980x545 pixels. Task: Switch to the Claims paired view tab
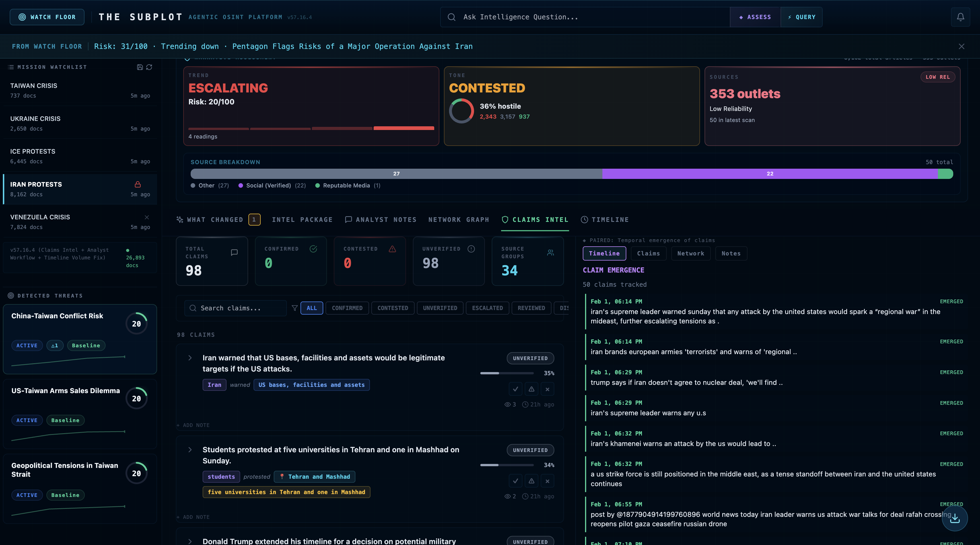pos(648,253)
